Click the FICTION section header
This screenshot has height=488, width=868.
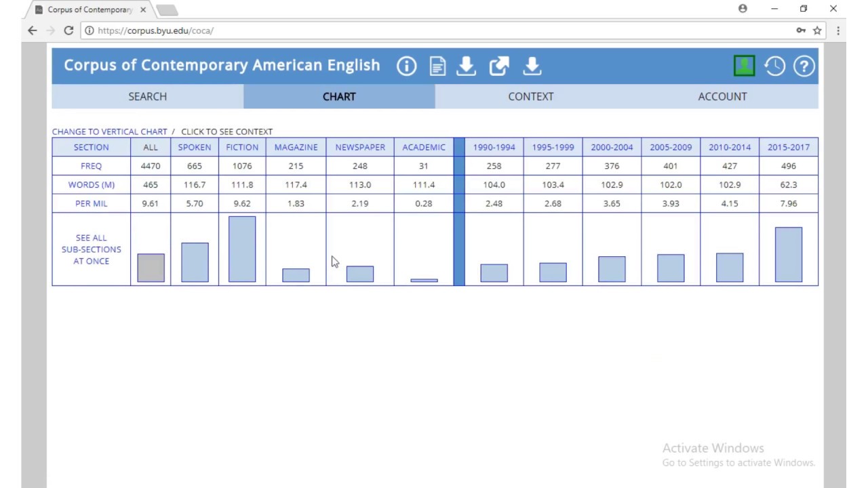click(x=242, y=147)
